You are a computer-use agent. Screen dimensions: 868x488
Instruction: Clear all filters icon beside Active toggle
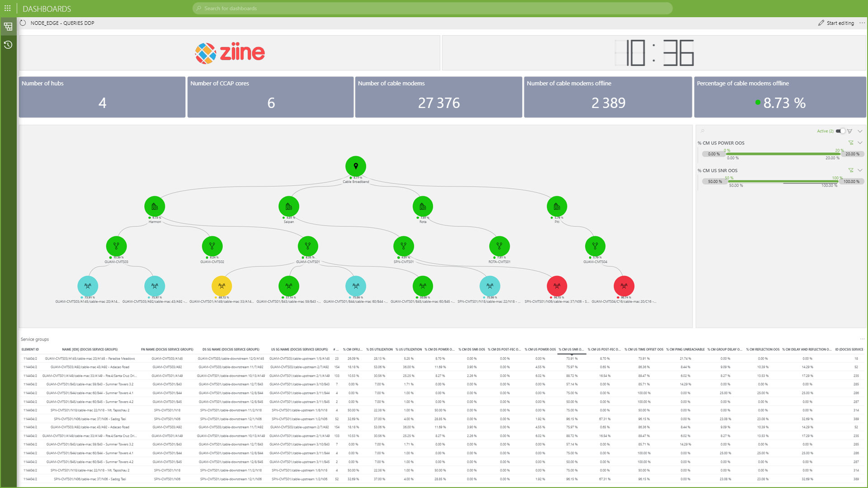click(x=850, y=131)
